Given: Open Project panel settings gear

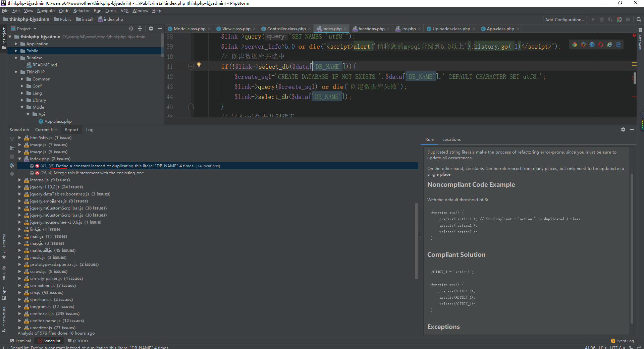Looking at the screenshot, I should pos(151,29).
